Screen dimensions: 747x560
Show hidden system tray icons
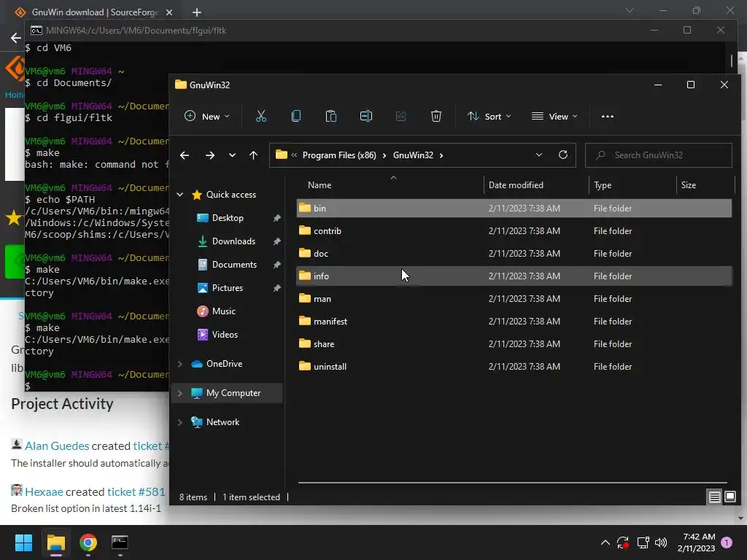point(605,542)
